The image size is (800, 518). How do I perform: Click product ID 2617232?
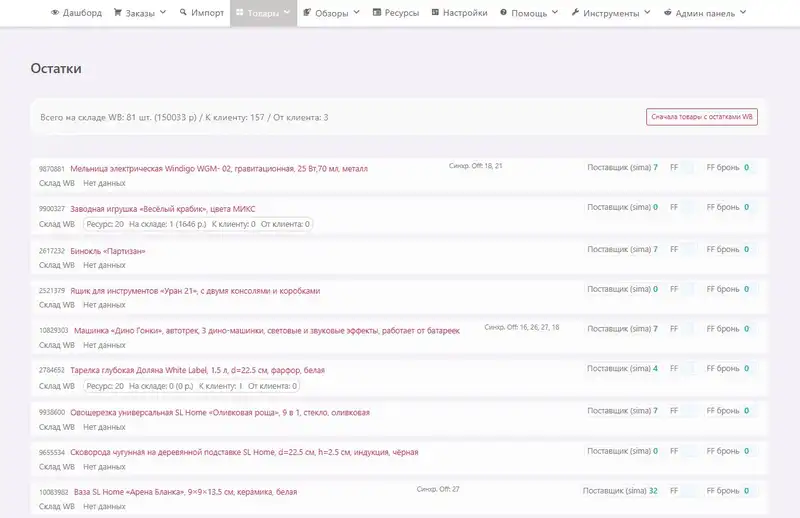[x=52, y=251]
